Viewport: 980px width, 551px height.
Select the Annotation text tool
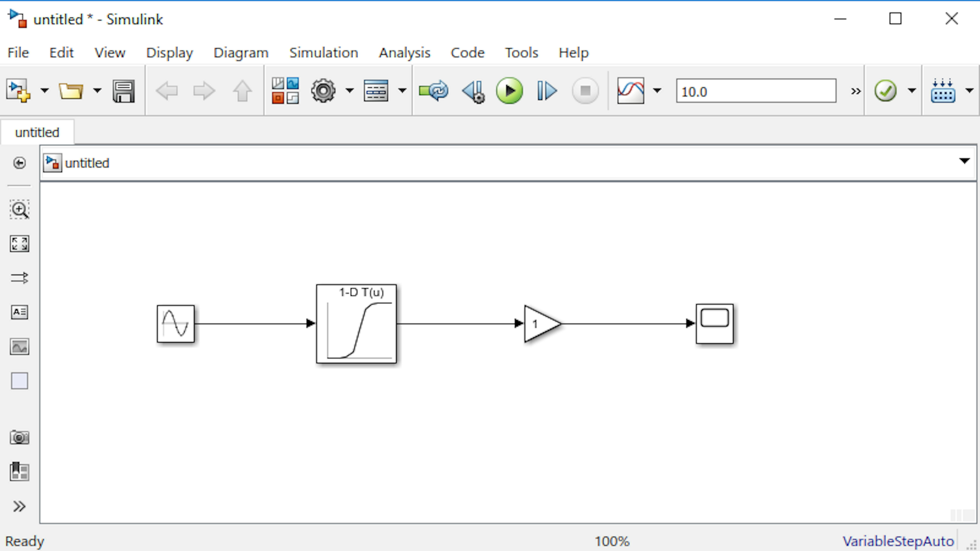[19, 312]
